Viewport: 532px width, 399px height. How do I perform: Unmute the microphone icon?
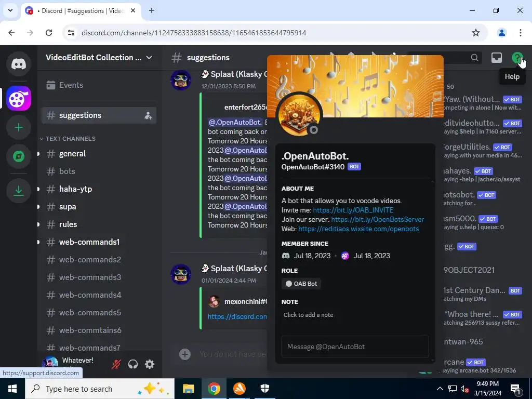[116, 364]
